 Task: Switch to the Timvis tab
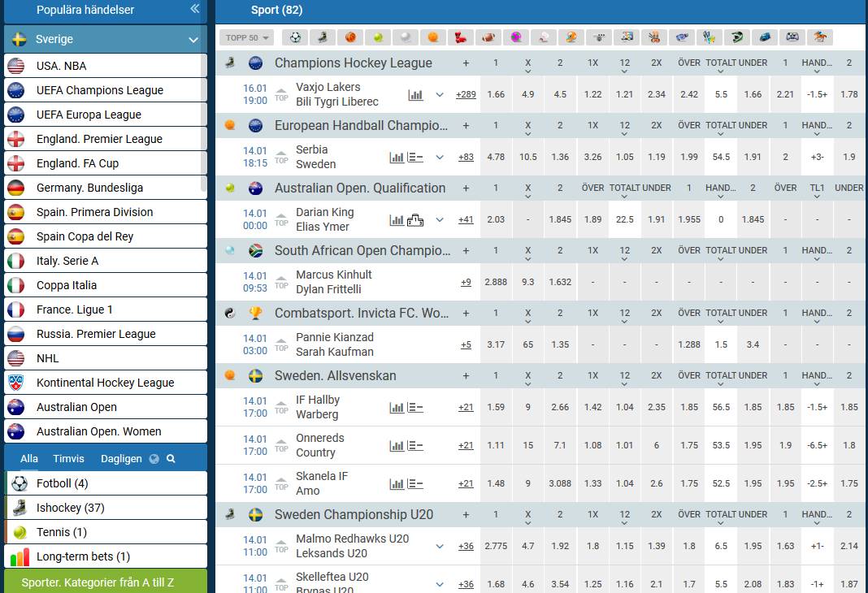coord(68,459)
